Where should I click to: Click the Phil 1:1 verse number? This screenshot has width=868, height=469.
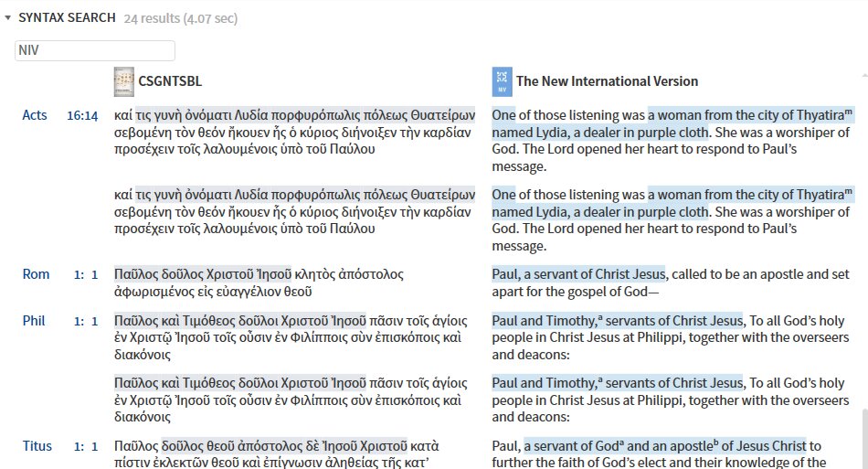coord(86,321)
